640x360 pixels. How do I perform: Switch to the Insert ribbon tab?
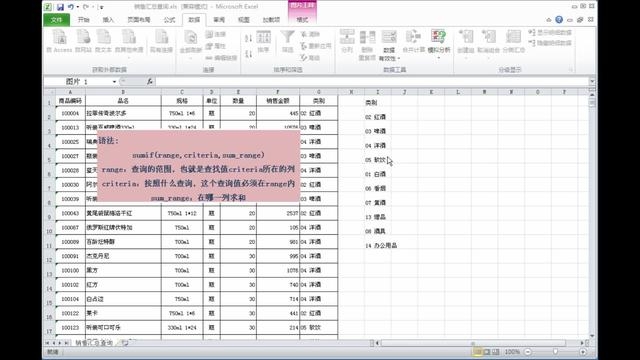pyautogui.click(x=108, y=20)
